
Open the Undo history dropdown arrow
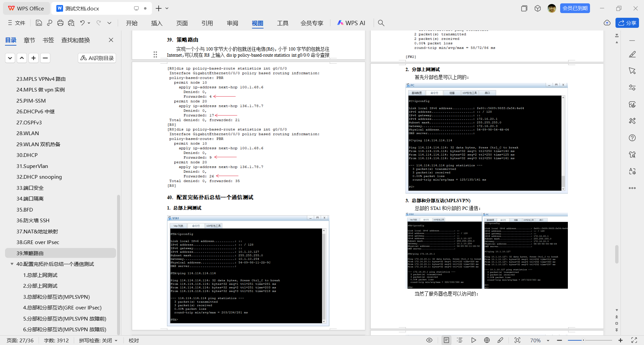[89, 23]
